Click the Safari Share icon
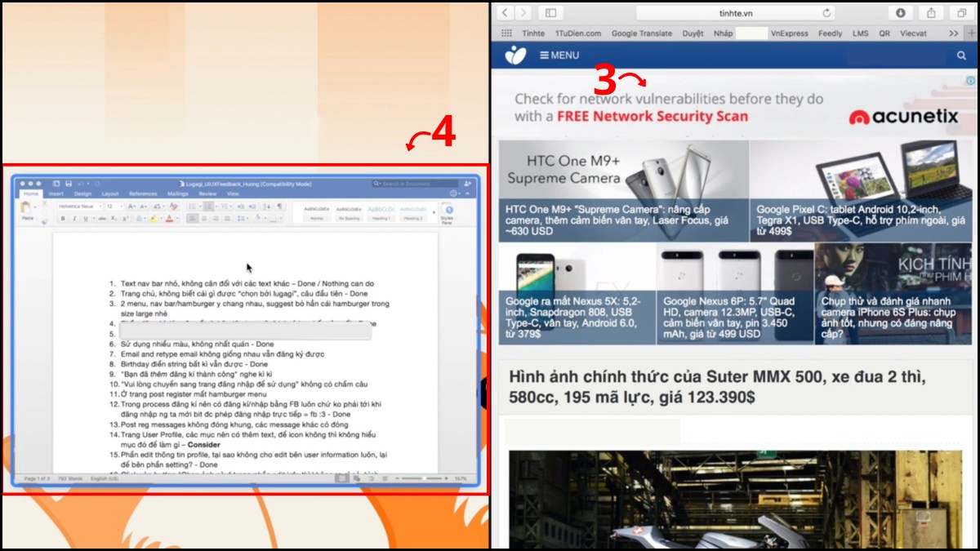The width and height of the screenshot is (980, 551). click(932, 12)
